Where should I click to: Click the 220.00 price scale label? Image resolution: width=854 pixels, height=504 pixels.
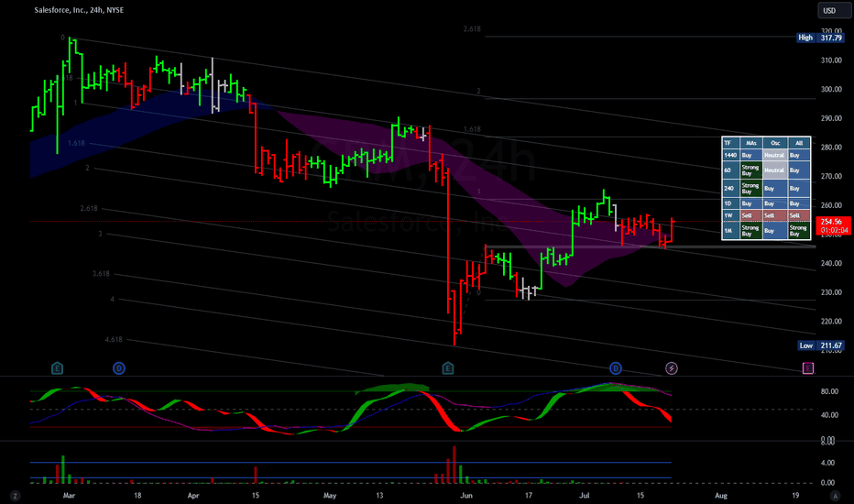point(831,322)
